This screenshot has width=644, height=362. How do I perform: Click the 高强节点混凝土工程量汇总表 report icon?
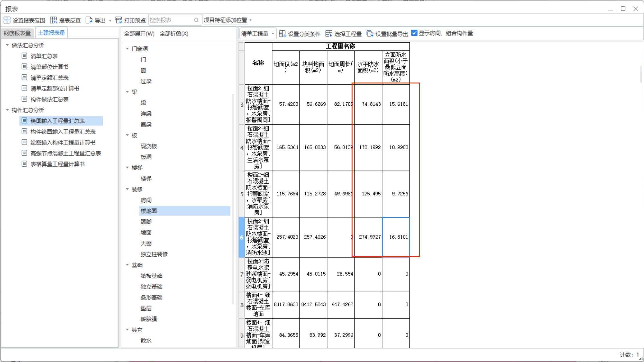pos(24,153)
